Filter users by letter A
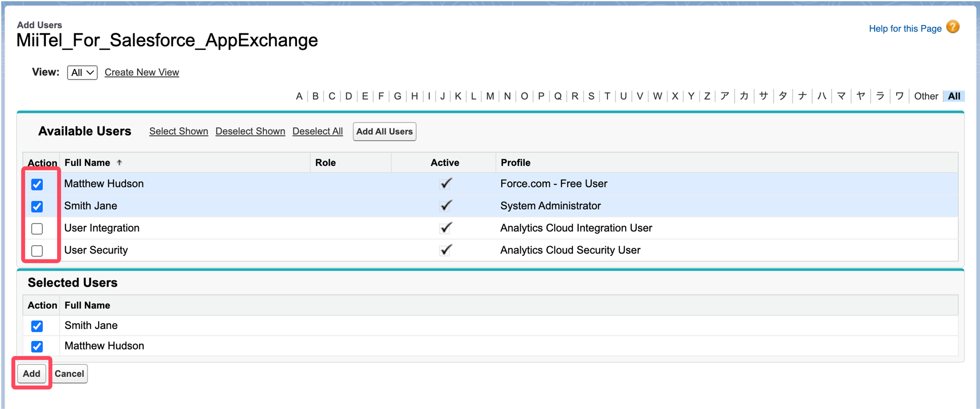 tap(299, 96)
